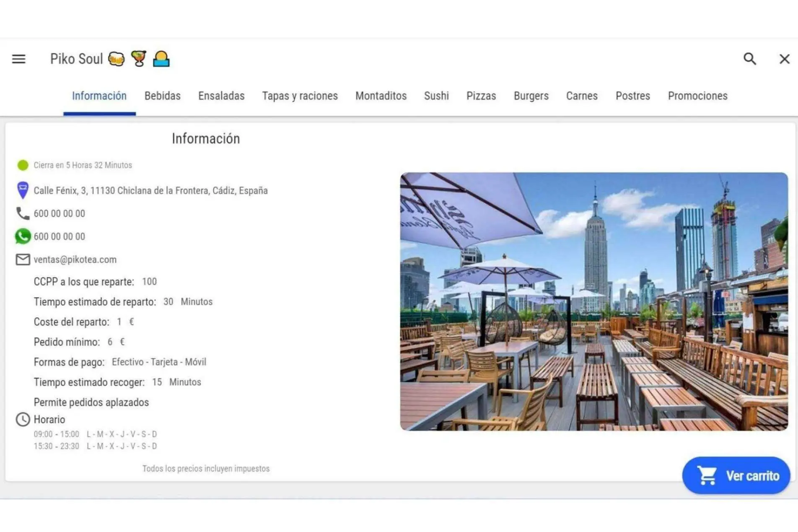Viewport: 798px width, 532px height.
Task: Click the green open-status dot
Action: (23, 165)
